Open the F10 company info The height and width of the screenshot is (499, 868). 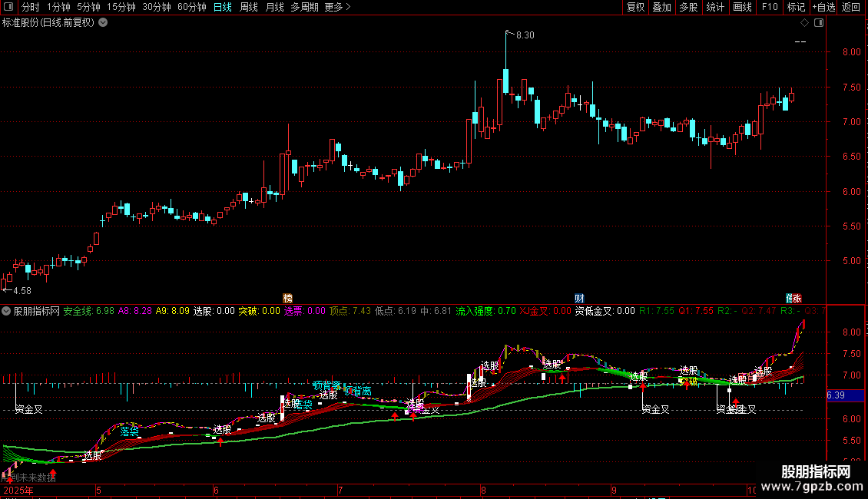point(770,7)
